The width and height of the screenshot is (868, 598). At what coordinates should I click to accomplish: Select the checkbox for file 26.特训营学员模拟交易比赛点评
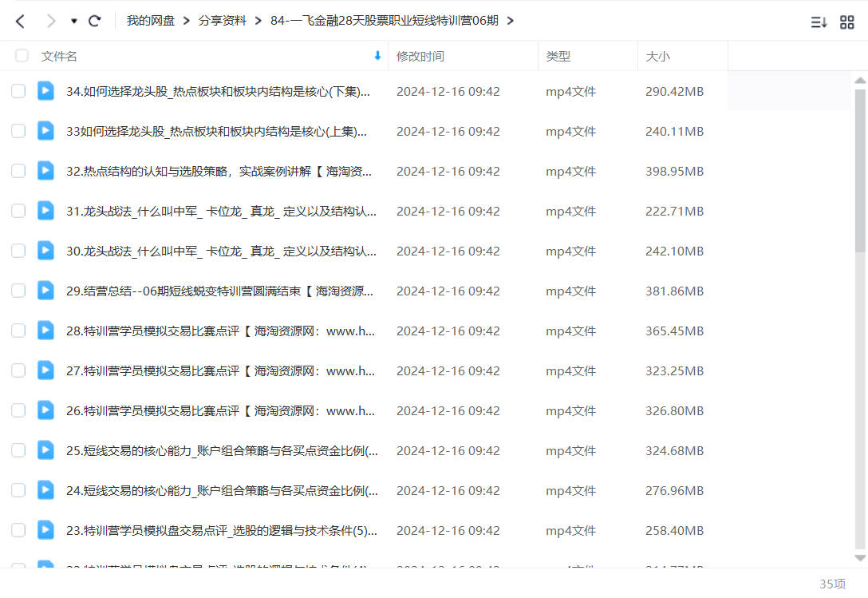coord(18,410)
